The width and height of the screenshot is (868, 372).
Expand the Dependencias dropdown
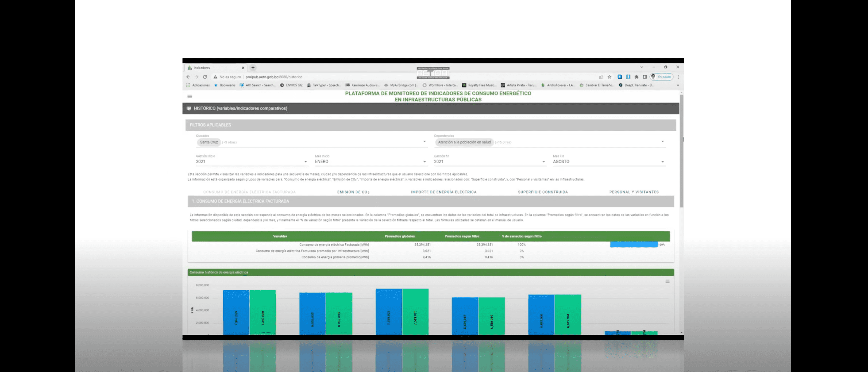click(662, 142)
